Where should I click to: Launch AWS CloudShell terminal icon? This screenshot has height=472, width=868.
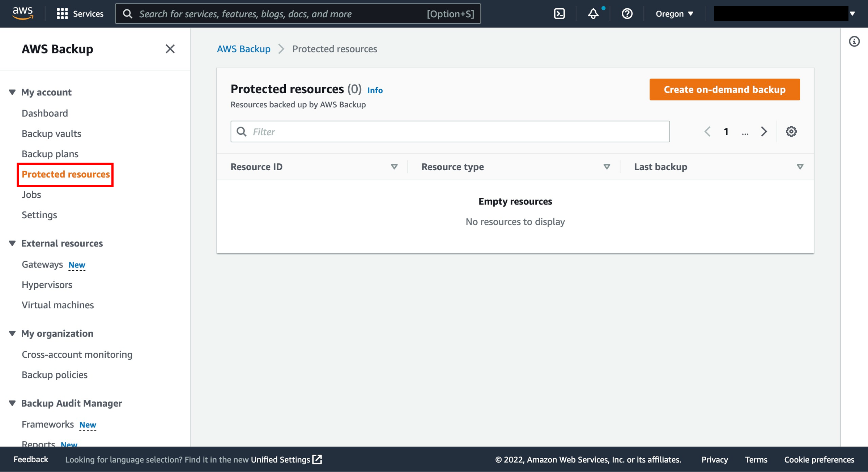point(559,14)
